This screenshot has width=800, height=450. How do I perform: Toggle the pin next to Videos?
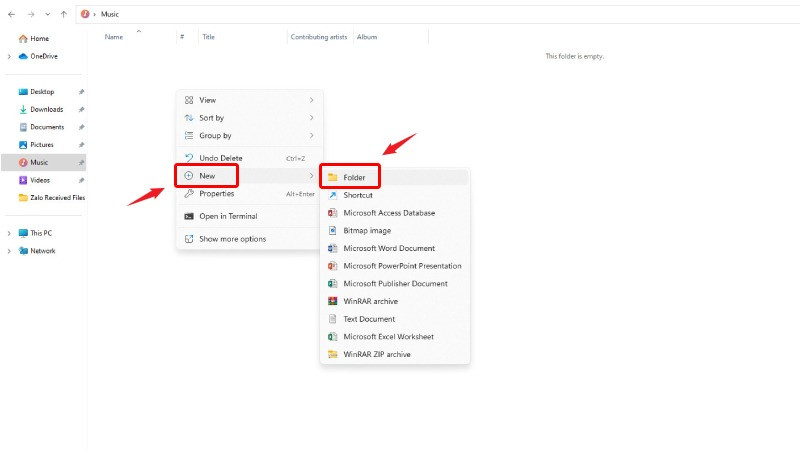point(81,180)
